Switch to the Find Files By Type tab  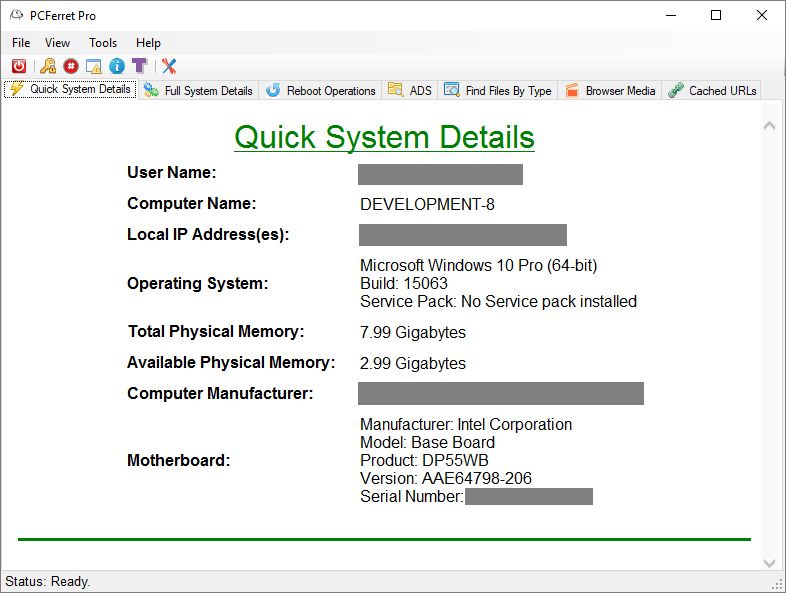pyautogui.click(x=498, y=91)
